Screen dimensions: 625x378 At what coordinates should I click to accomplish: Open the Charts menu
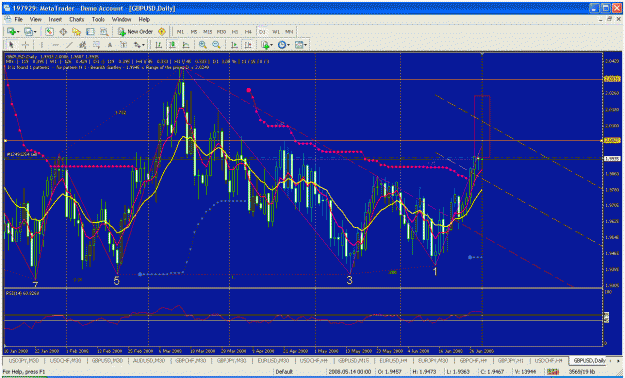pos(77,19)
